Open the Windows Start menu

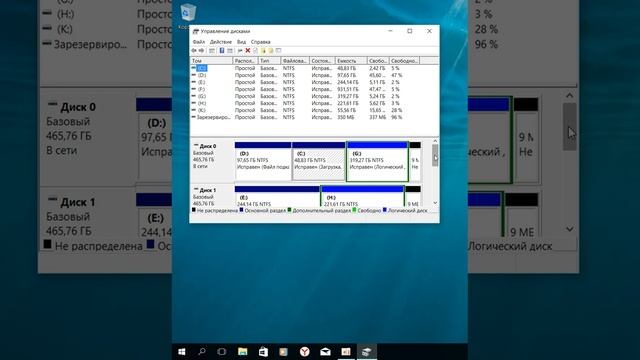(182, 351)
